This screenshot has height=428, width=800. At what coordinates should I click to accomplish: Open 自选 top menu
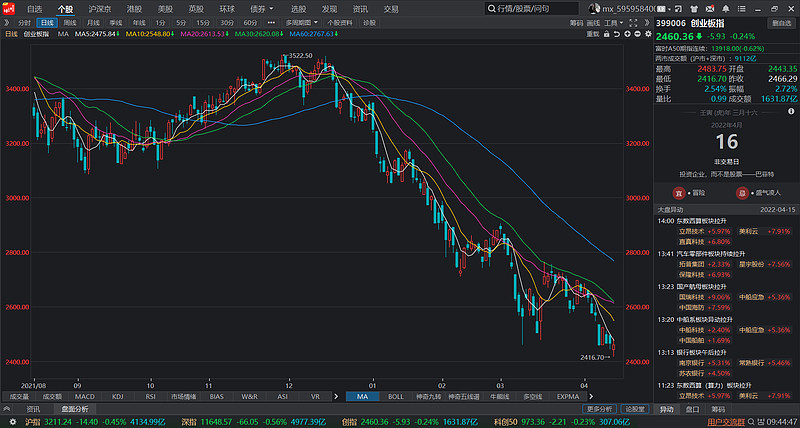34,9
